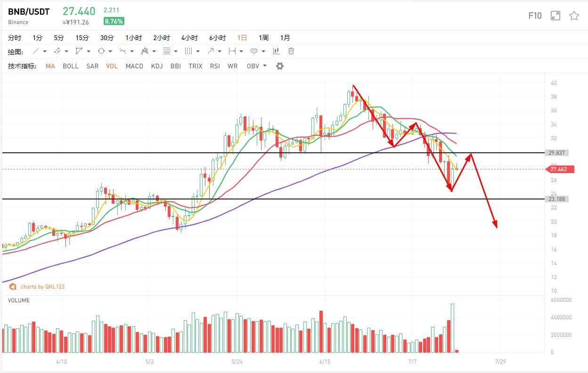Switch to 分时 timeframe
The image size is (588, 373).
(15, 38)
